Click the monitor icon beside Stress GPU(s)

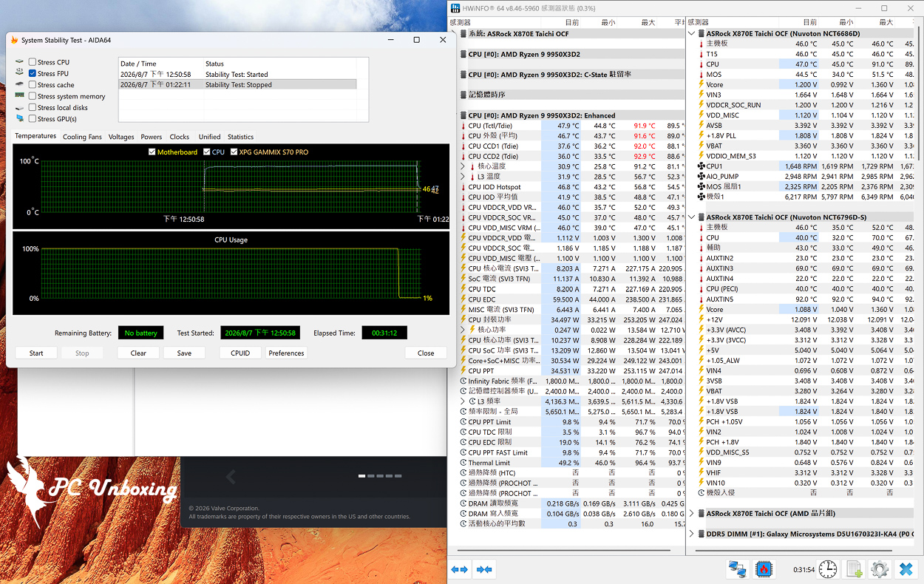pyautogui.click(x=19, y=118)
